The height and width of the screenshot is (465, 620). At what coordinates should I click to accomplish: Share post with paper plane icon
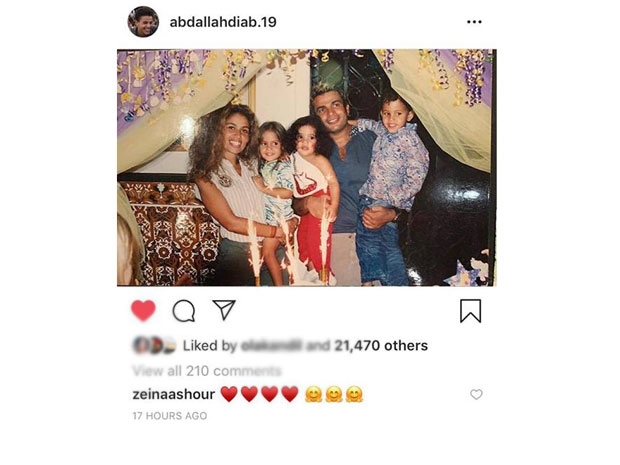pos(224,310)
